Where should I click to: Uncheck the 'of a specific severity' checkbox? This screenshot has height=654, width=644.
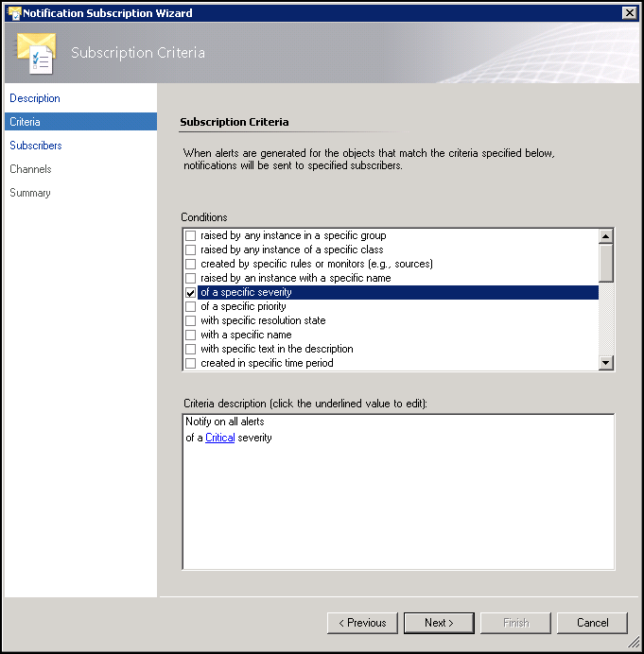[x=191, y=293]
